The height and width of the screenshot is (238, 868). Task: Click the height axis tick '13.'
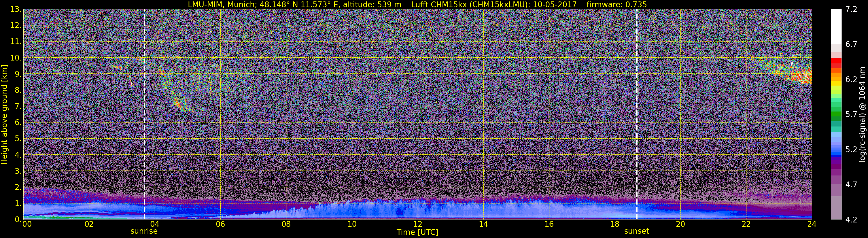(x=16, y=10)
